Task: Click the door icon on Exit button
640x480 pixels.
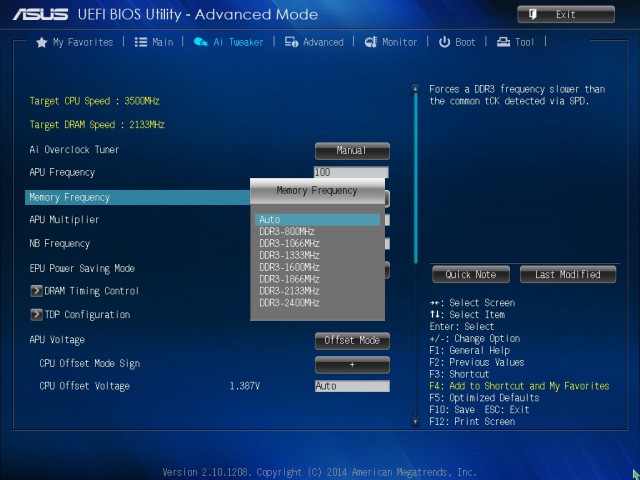Action: tap(533, 15)
